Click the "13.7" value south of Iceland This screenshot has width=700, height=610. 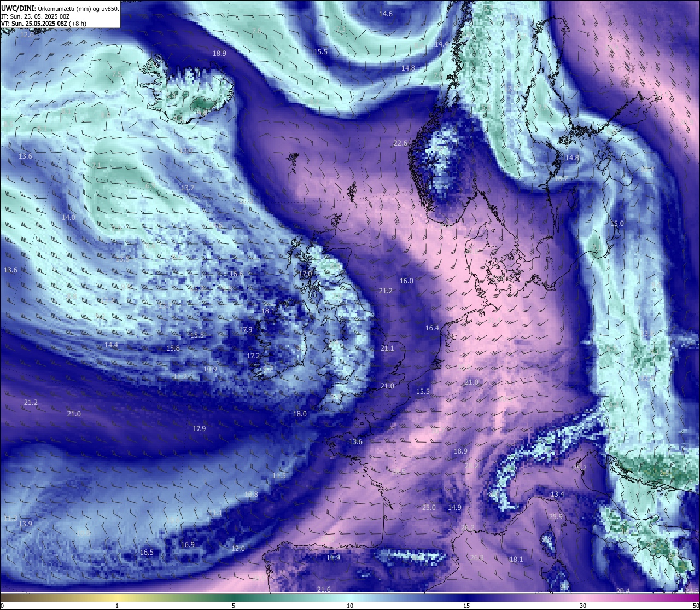(187, 188)
